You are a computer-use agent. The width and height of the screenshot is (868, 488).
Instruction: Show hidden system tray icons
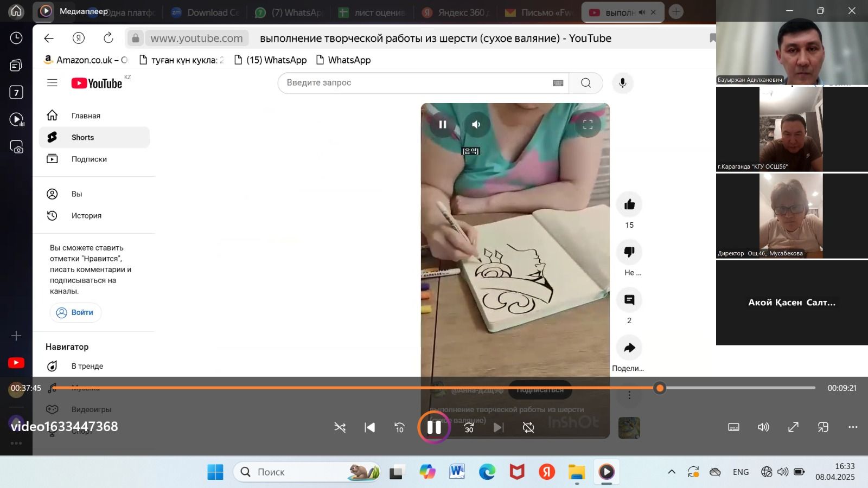tap(672, 472)
